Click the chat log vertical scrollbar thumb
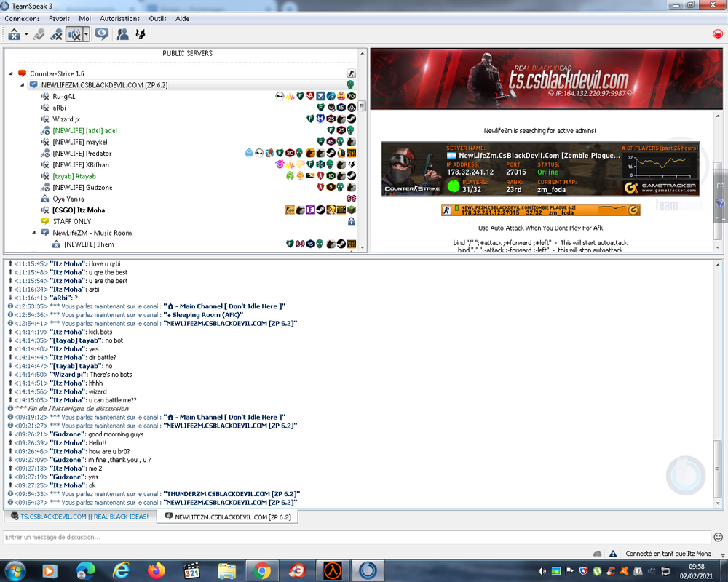This screenshot has height=582, width=728. click(x=717, y=469)
